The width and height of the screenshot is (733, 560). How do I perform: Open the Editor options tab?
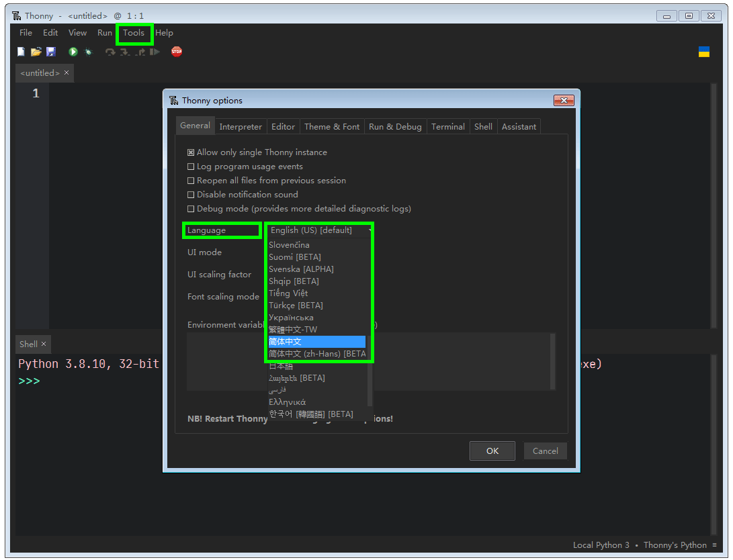(x=283, y=127)
